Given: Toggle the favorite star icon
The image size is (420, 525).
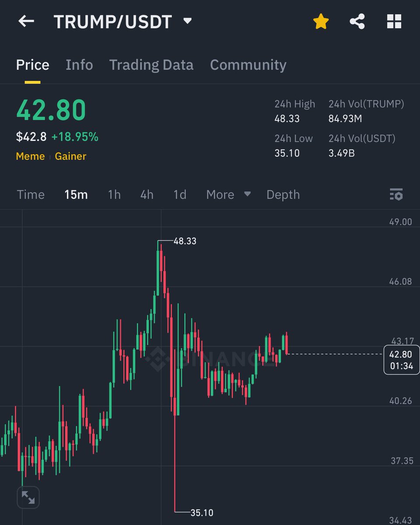Looking at the screenshot, I should 321,21.
